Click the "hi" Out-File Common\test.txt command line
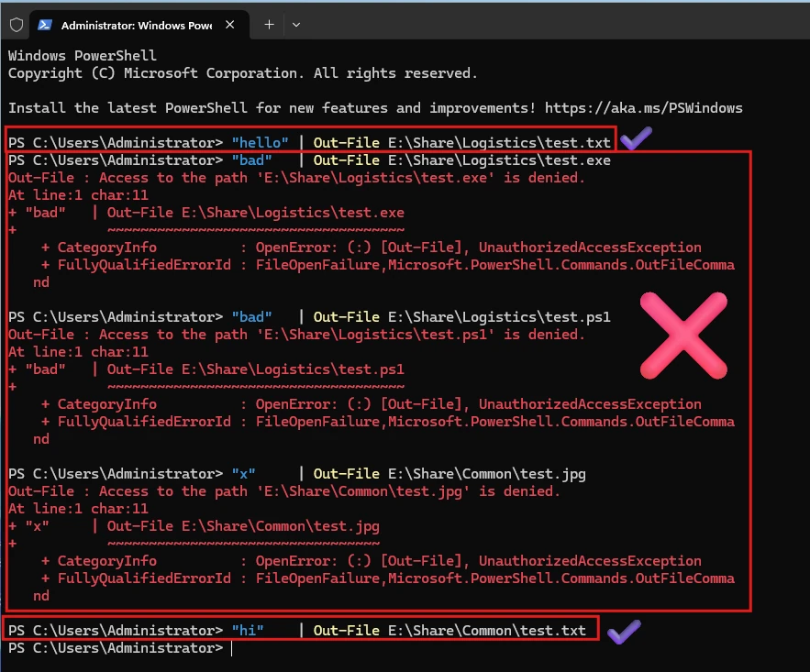Image resolution: width=810 pixels, height=672 pixels. click(x=297, y=630)
